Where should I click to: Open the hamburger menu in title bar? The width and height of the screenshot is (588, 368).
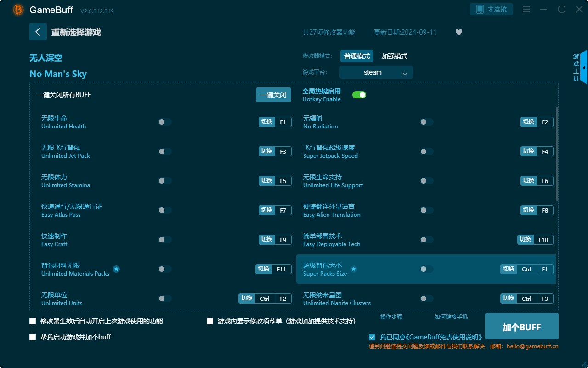526,9
